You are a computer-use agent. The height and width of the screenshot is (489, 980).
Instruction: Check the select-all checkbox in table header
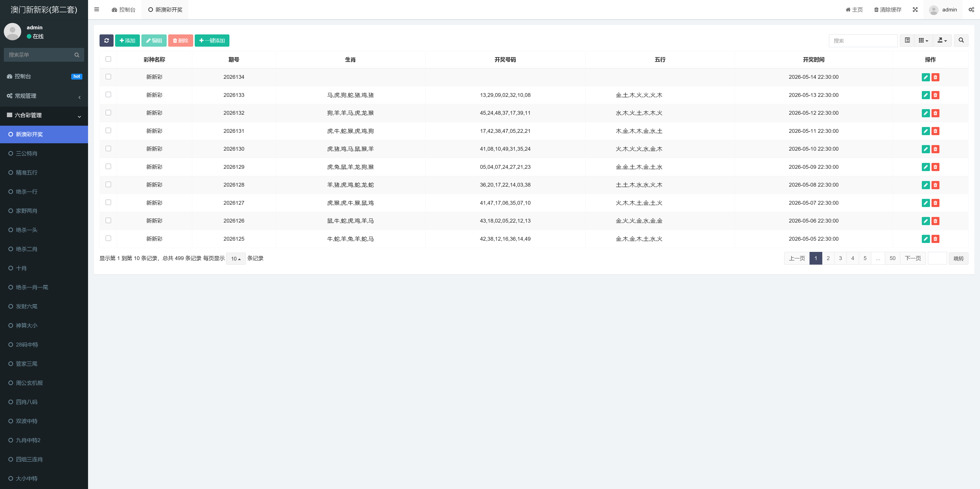pyautogui.click(x=108, y=59)
